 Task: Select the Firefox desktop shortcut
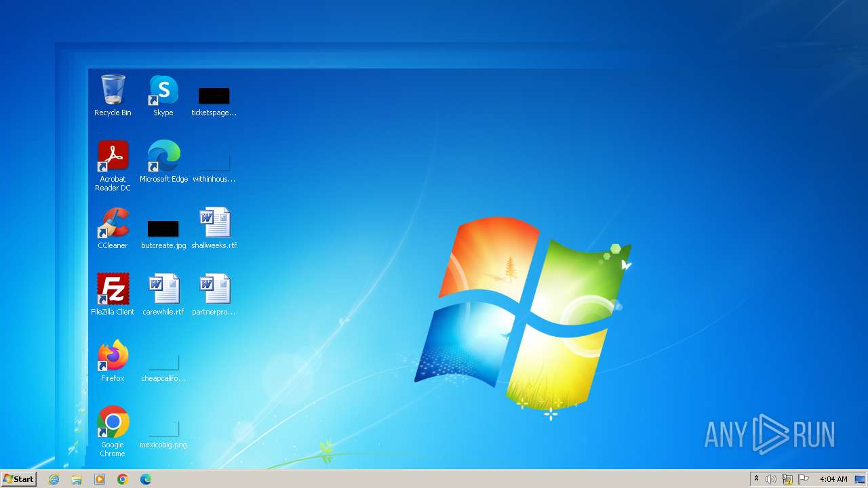113,361
